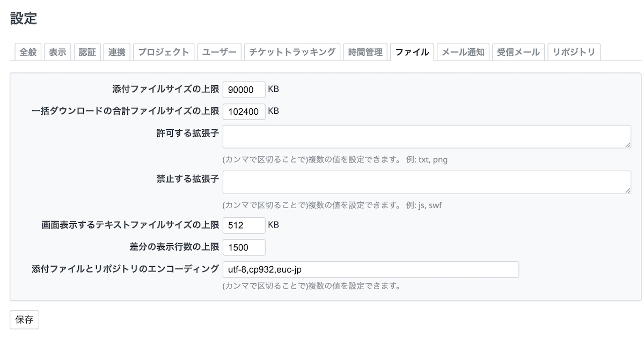Open the メール通知 tab

[463, 52]
